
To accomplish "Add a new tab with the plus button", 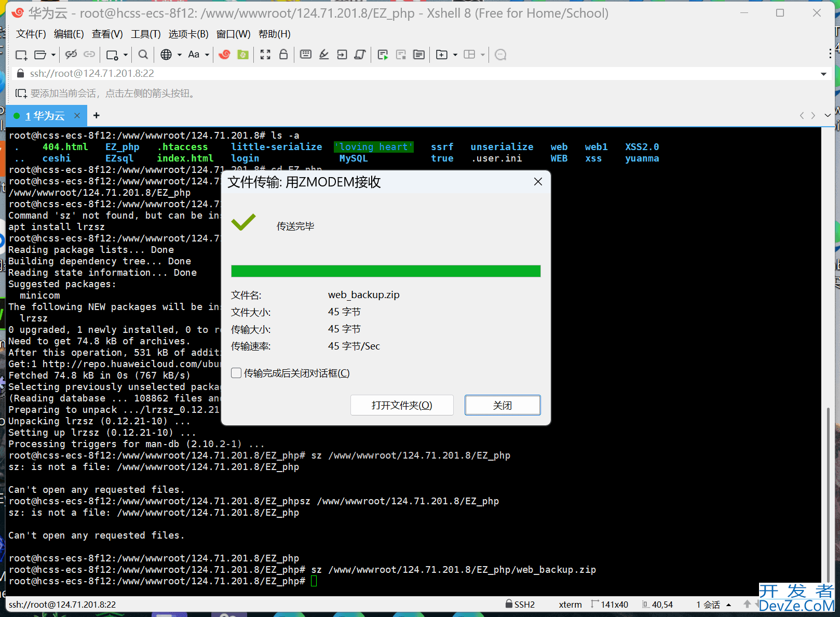I will 96,115.
